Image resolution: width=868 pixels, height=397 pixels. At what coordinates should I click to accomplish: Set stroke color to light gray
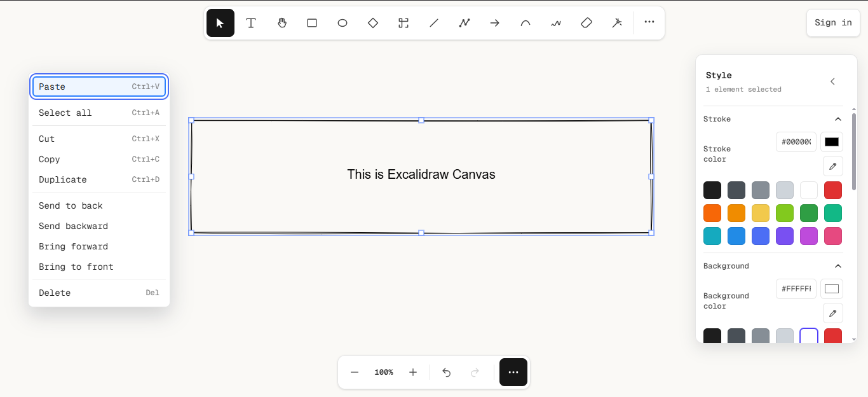click(x=785, y=190)
